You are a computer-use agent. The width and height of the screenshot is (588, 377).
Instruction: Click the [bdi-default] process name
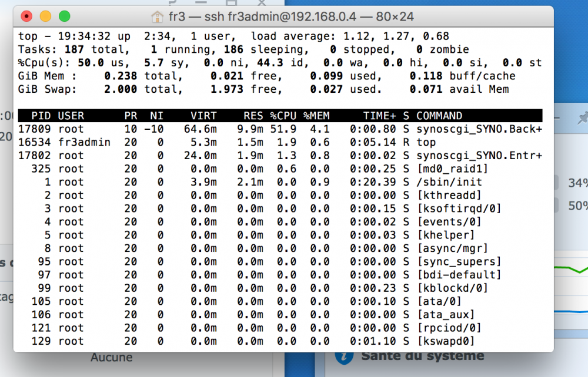pos(459,275)
